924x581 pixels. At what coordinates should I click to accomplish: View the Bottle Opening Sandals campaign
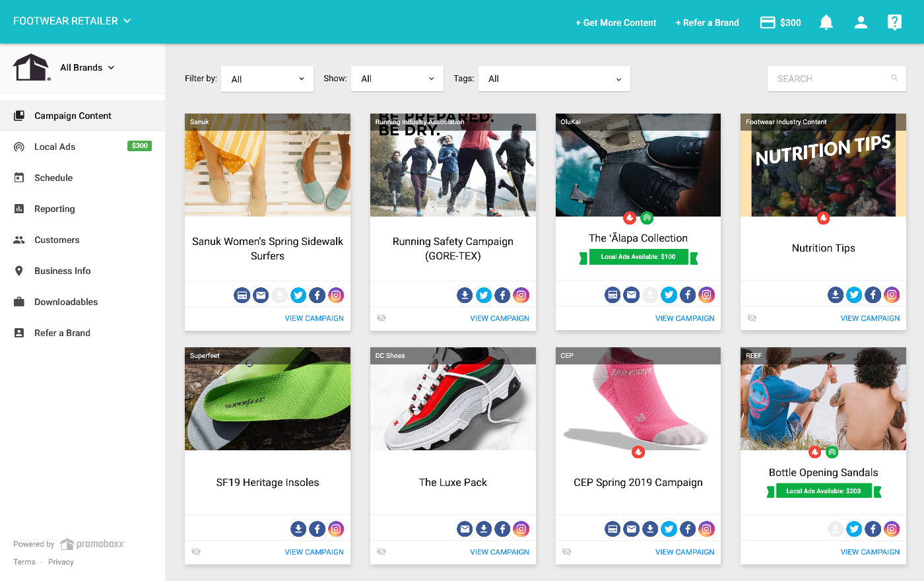tap(870, 552)
